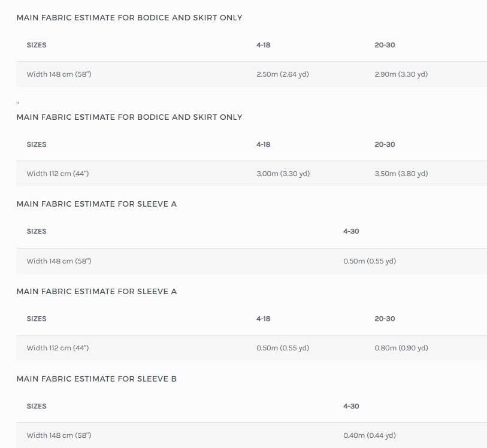Select the 0.40m (0.44 yd) cell
Image resolution: width=487 pixels, height=448 pixels.
point(370,435)
